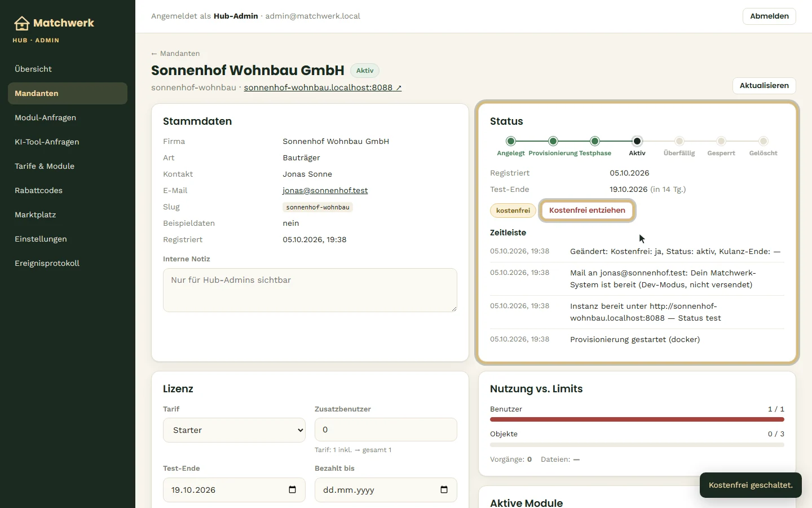Navigate to Rabattcodes
This screenshot has width=812, height=508.
pyautogui.click(x=68, y=190)
